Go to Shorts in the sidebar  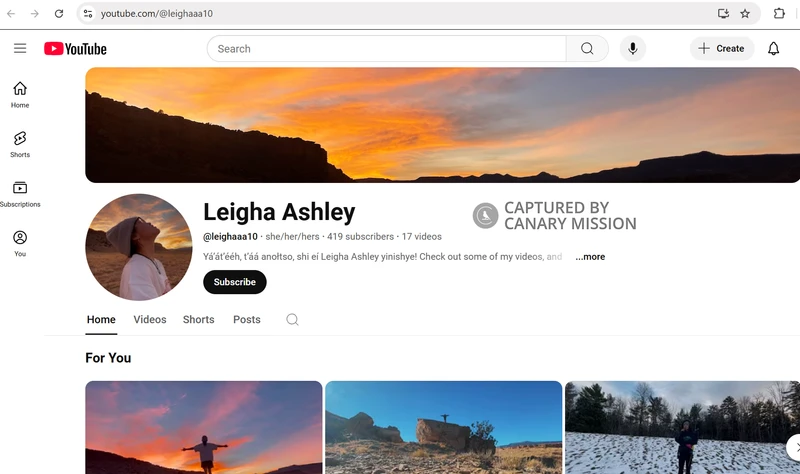pyautogui.click(x=20, y=144)
